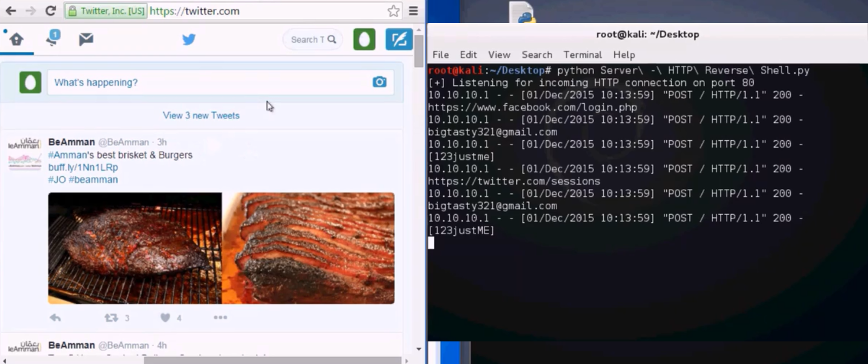Open the Chrome hamburger menu
This screenshot has height=364, width=868.
413,11
